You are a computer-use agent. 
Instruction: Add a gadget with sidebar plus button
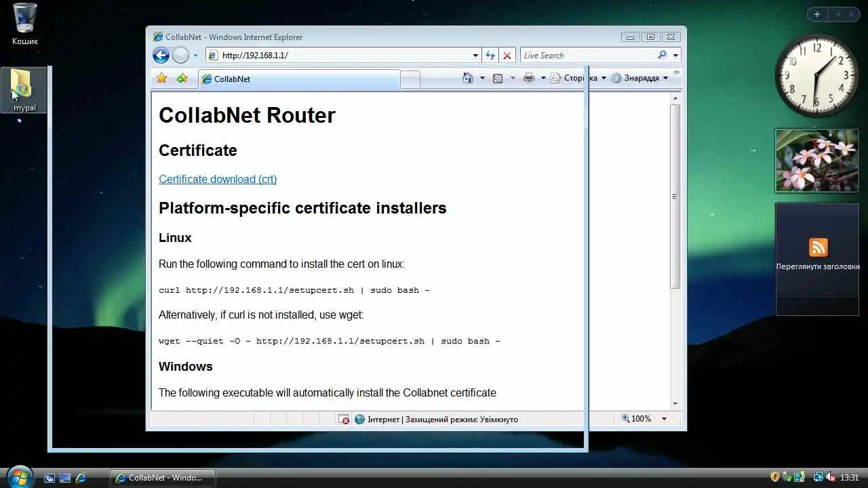click(817, 14)
